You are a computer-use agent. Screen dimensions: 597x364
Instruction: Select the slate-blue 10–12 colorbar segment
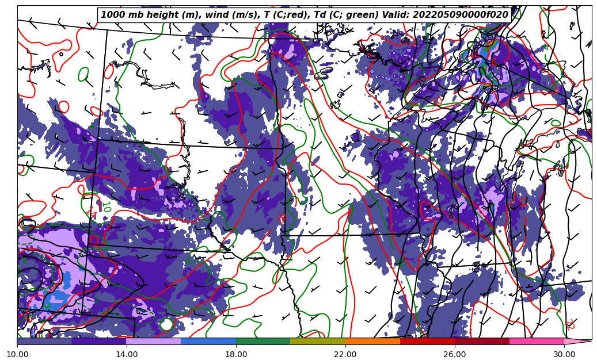(44, 341)
